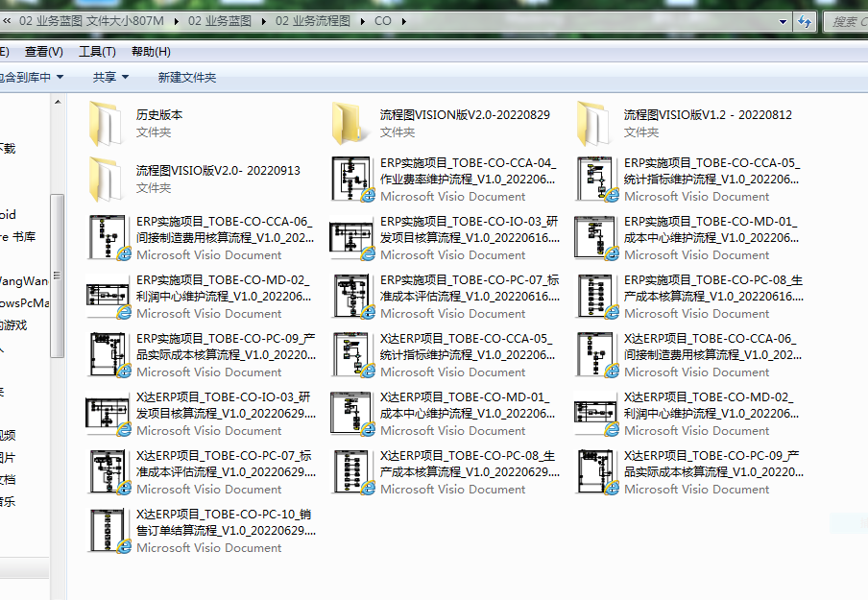Open the 查看(V) menu
The image size is (868, 600).
(44, 52)
